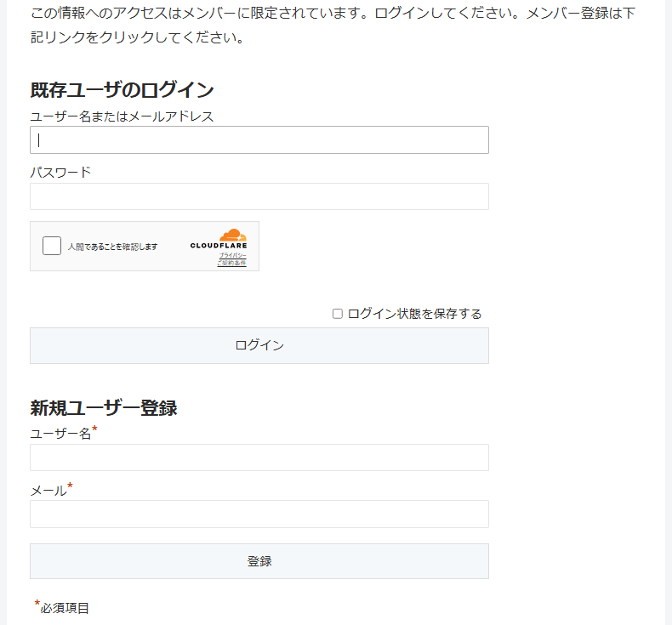Click the ログイン状態を保存する label text
The height and width of the screenshot is (625, 672).
point(414,314)
